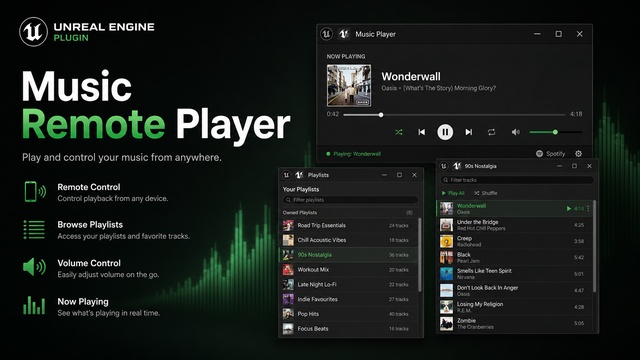640x360 pixels.
Task: Open Music Player settings gear
Action: (x=578, y=153)
